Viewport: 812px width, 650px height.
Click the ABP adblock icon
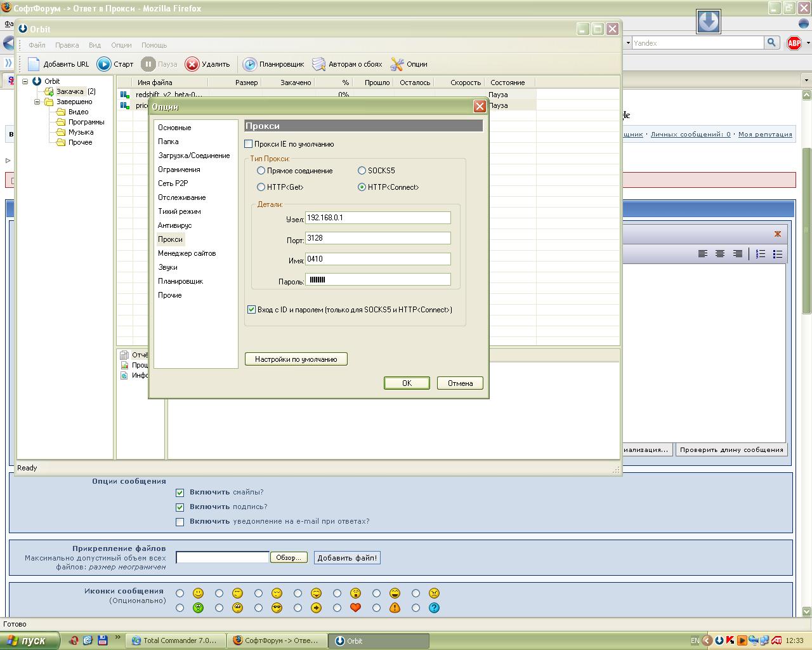pyautogui.click(x=794, y=43)
